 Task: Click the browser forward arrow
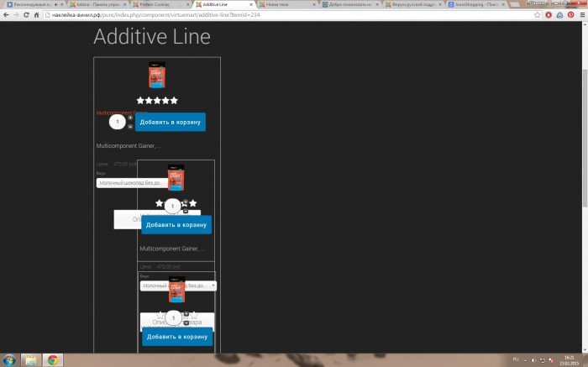coord(16,15)
